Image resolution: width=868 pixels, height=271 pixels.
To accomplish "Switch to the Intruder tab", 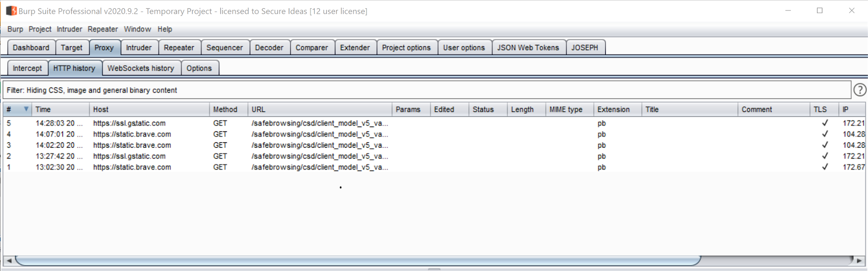I will pos(139,48).
